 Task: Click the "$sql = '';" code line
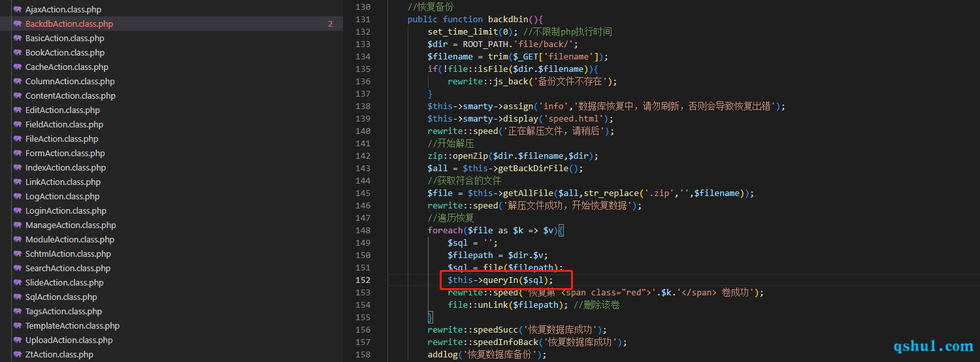[x=472, y=243]
